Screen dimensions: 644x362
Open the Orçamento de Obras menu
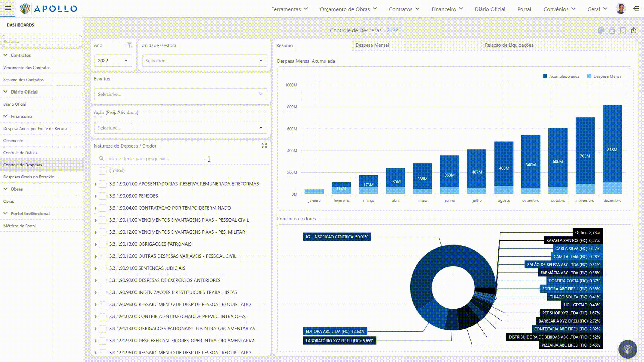[x=348, y=9]
